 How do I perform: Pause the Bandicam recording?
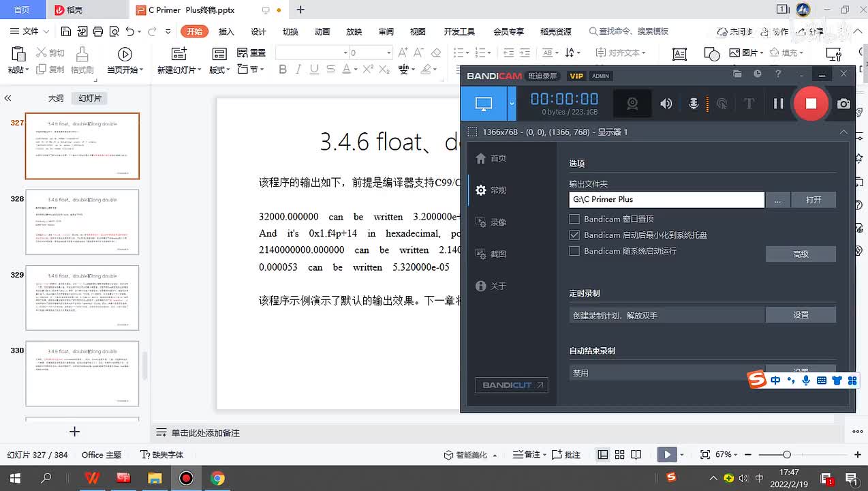pos(778,104)
